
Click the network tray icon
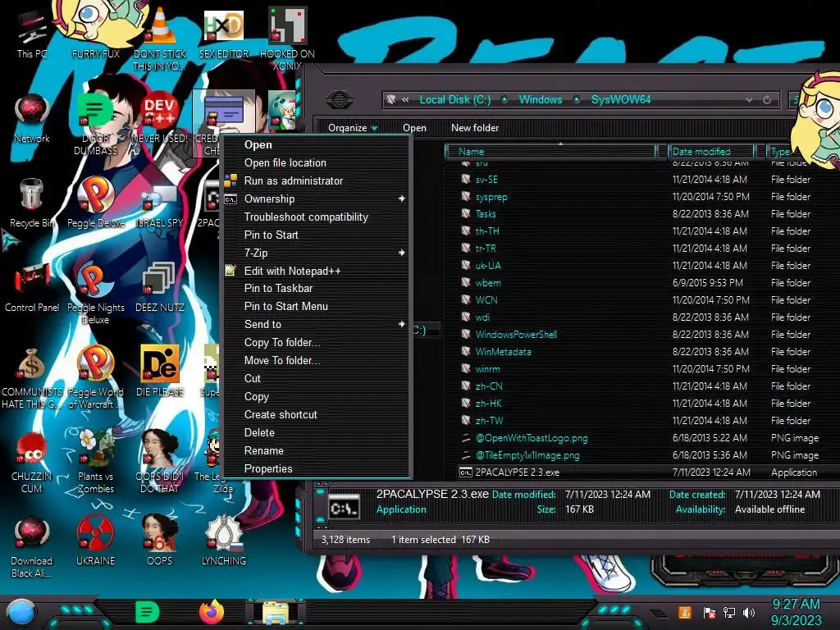(x=728, y=612)
